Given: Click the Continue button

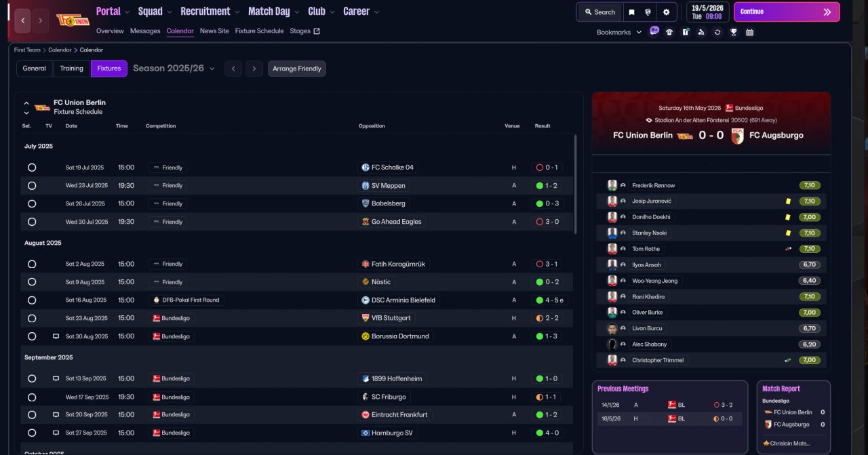Looking at the screenshot, I should (787, 12).
